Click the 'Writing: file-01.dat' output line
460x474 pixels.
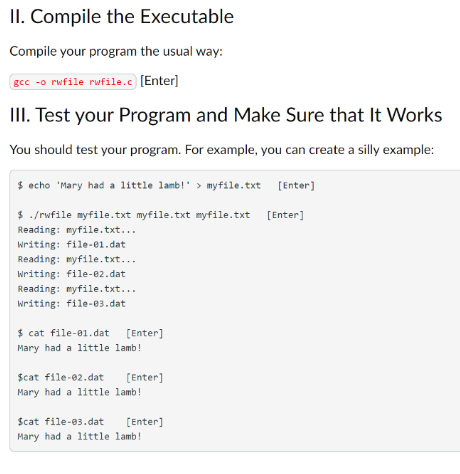coord(72,245)
